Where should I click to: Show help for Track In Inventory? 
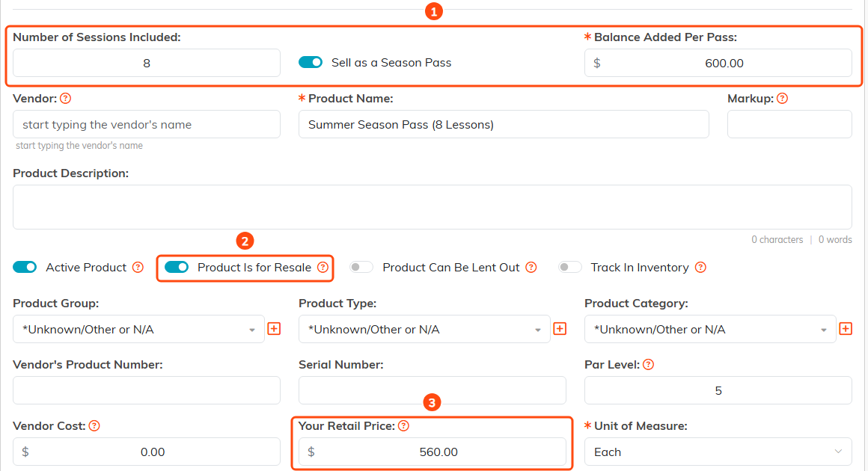(700, 268)
